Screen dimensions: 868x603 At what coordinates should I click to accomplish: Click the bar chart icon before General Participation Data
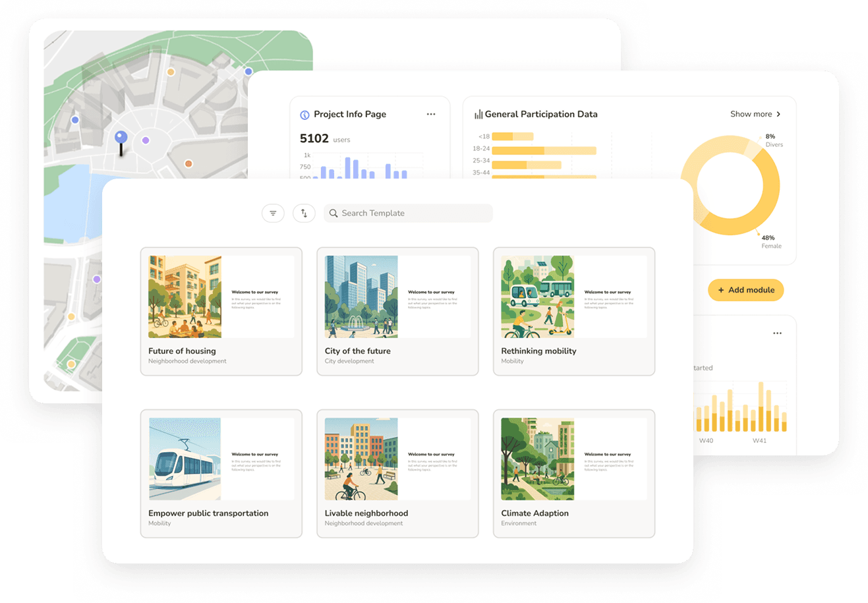click(477, 114)
